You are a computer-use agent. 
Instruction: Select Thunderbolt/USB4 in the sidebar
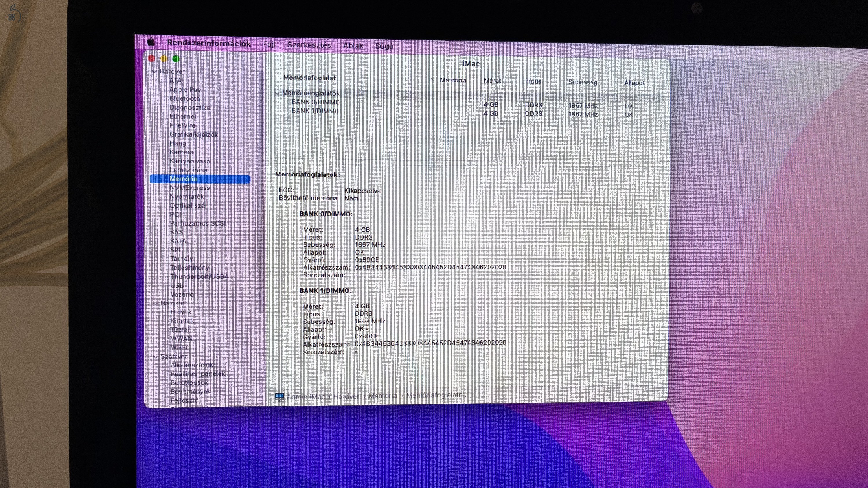coord(199,277)
